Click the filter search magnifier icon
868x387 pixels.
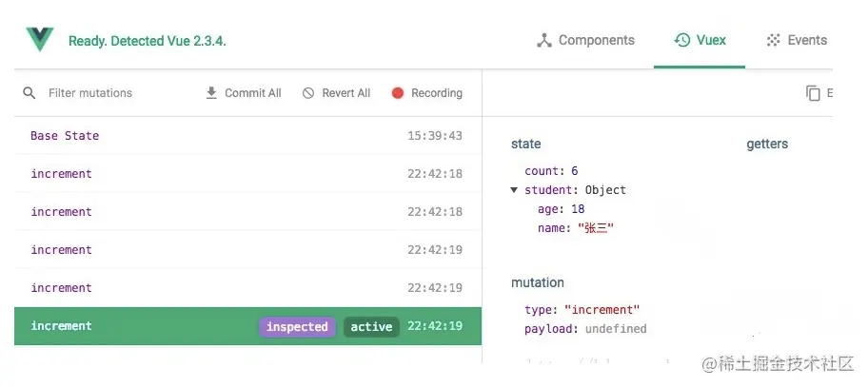coord(30,93)
